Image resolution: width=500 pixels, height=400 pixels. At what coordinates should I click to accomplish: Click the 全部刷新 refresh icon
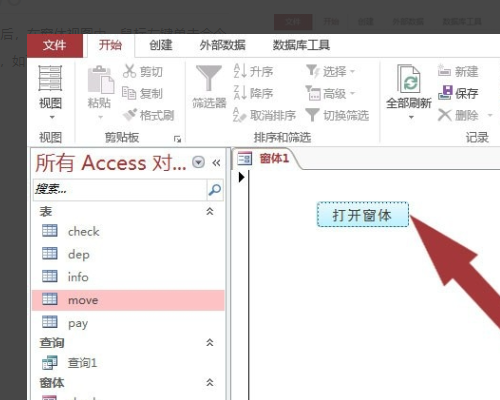coord(409,79)
